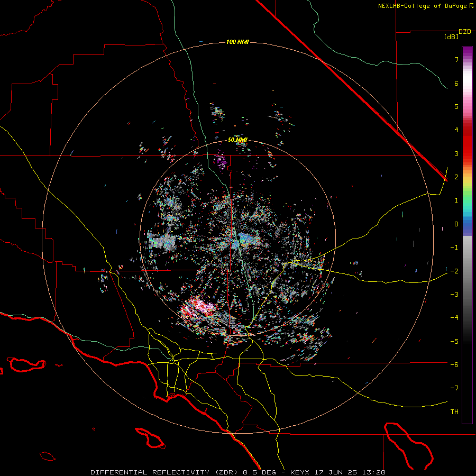
Task: Click the -4 value on color scale
Action: click(x=454, y=317)
